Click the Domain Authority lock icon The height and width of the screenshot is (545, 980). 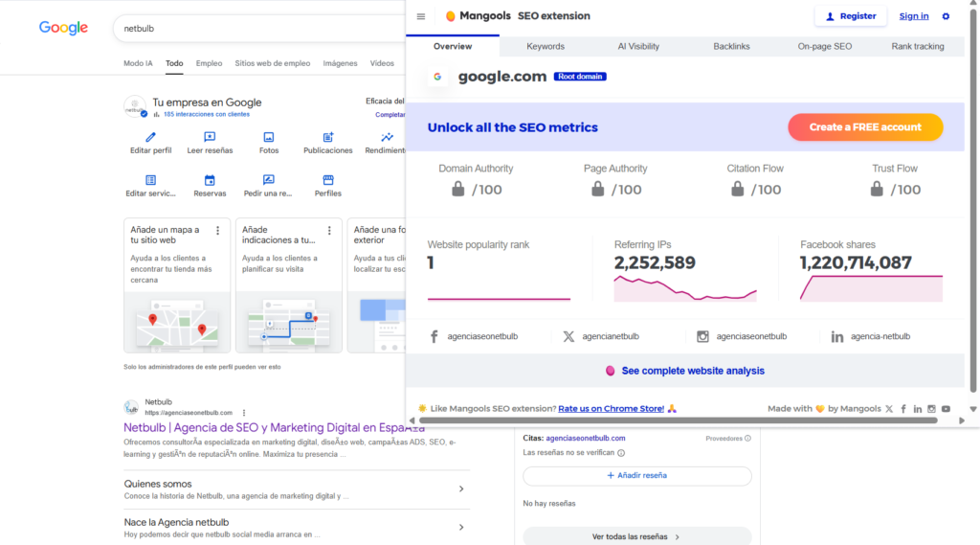(x=458, y=189)
